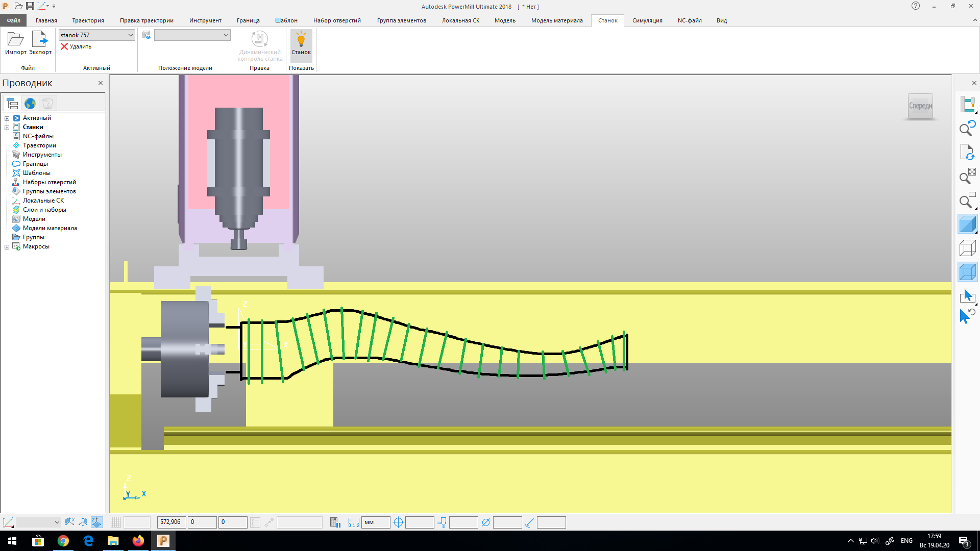This screenshot has width=980, height=551.
Task: Click zoom to fit magnifier icon
Action: tap(967, 176)
